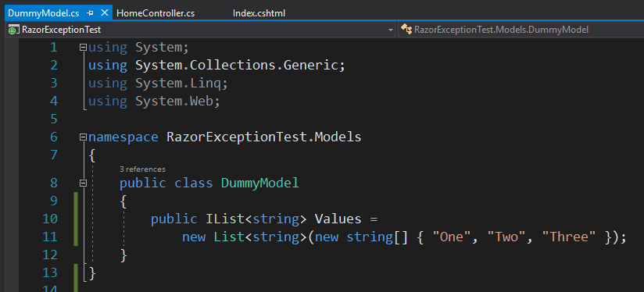This screenshot has height=292, width=644.
Task: Select the DummyModel.cs tab
Action: tap(44, 13)
